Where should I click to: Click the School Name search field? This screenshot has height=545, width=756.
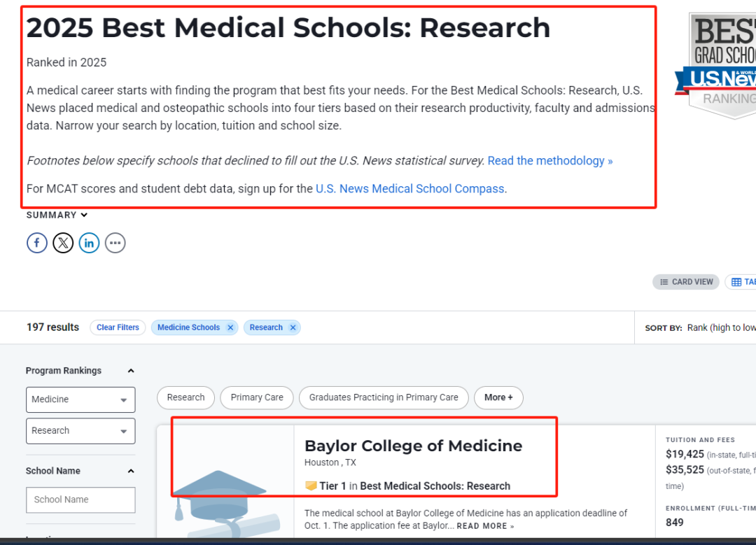point(80,500)
